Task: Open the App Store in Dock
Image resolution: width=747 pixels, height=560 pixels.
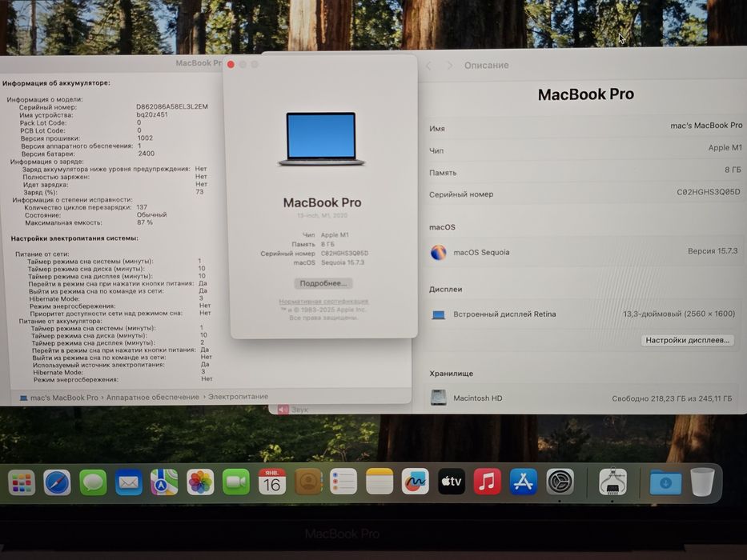Action: click(x=524, y=482)
